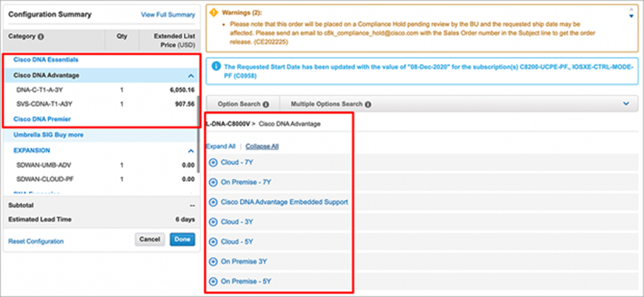Click the 6,050.16 price value
The image size is (644, 297).
pos(182,90)
